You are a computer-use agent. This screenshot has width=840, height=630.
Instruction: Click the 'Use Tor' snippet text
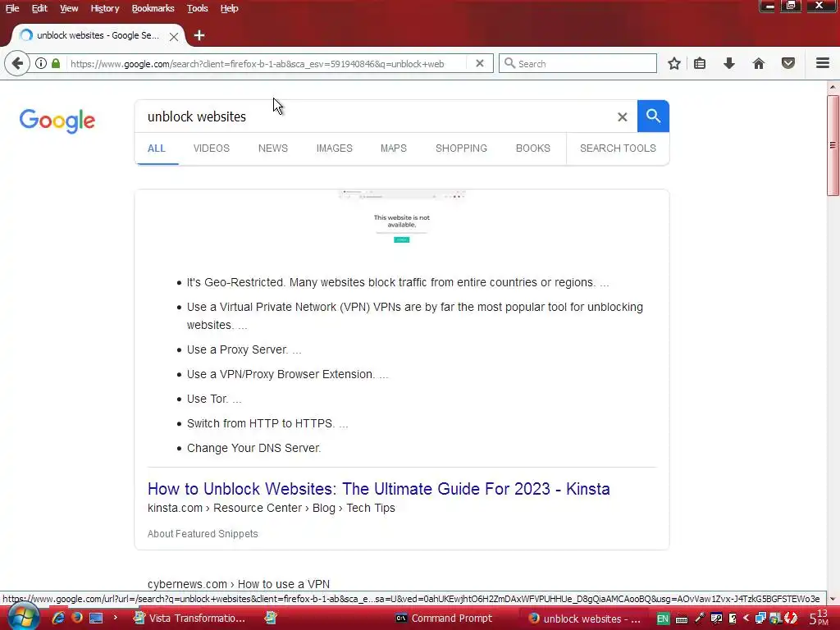[214, 399]
